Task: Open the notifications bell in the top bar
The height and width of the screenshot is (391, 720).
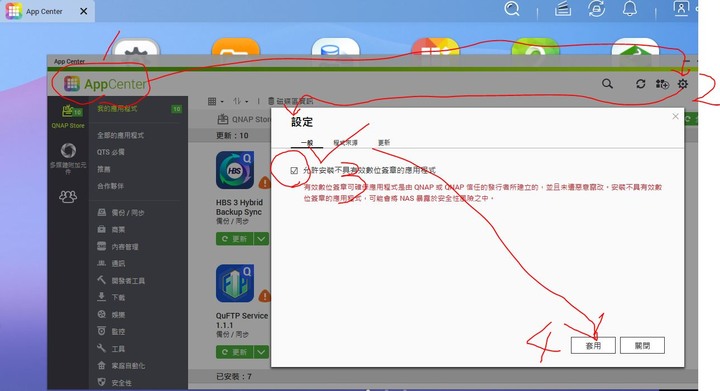Action: [630, 8]
